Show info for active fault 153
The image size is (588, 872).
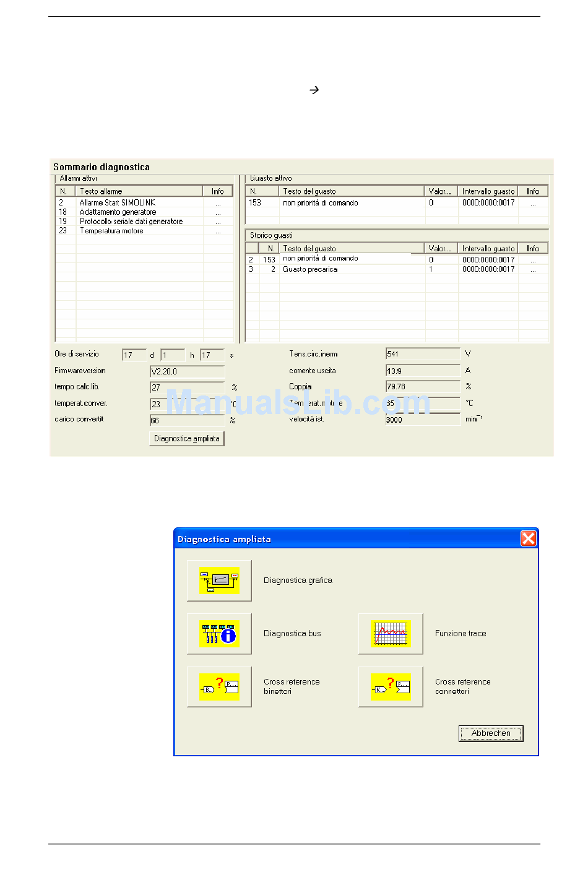click(533, 203)
